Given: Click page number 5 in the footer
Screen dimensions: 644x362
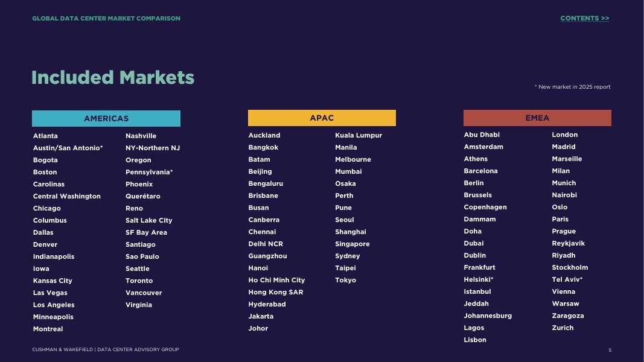Looking at the screenshot, I should [x=610, y=350].
